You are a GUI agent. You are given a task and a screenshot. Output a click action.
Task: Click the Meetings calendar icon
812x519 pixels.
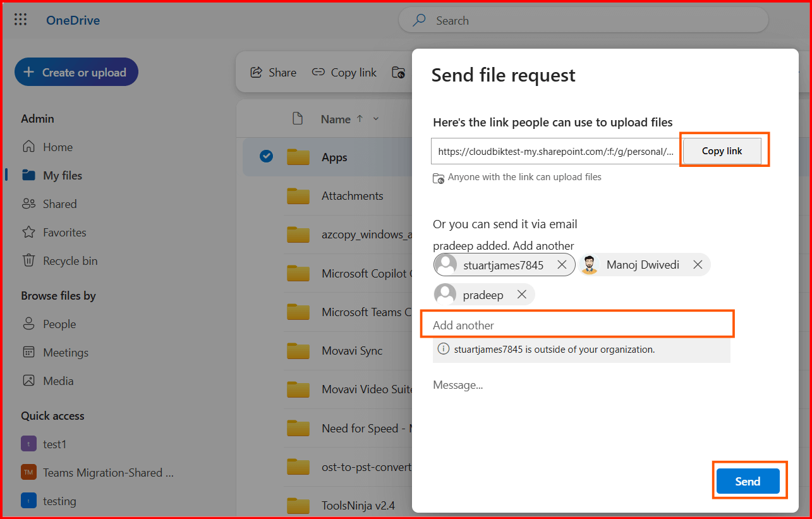28,352
